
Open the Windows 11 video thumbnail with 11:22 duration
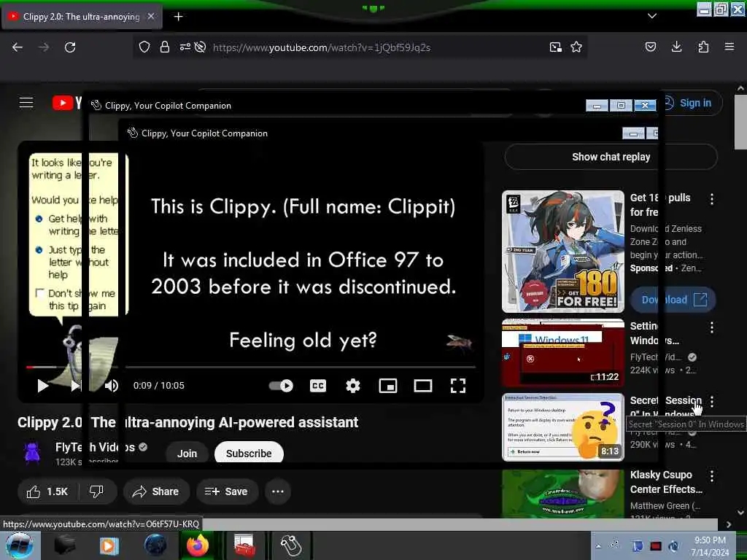click(562, 352)
